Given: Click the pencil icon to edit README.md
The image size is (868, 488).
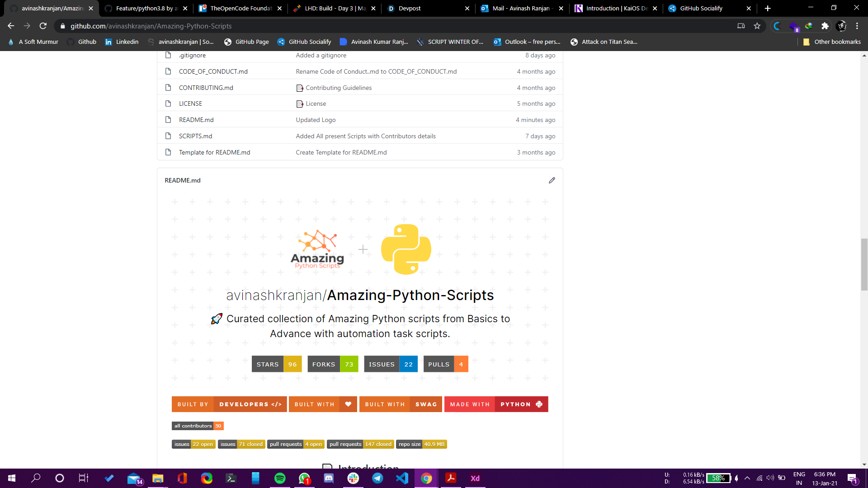Looking at the screenshot, I should tap(552, 180).
